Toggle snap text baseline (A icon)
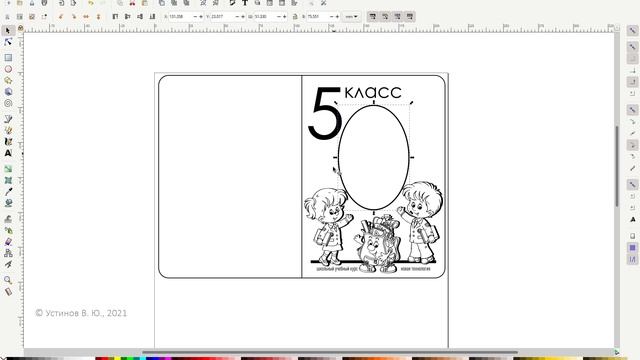This screenshot has width=640, height=360. coord(632,220)
